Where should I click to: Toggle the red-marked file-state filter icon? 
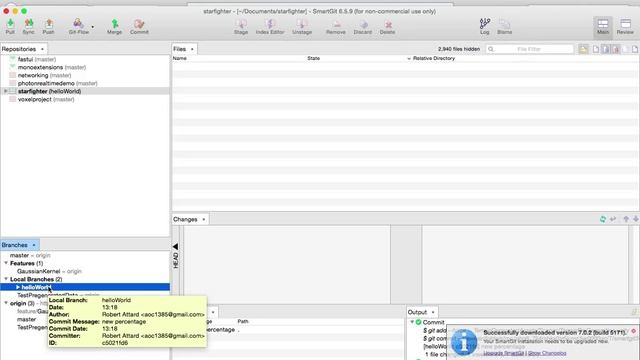click(616, 49)
